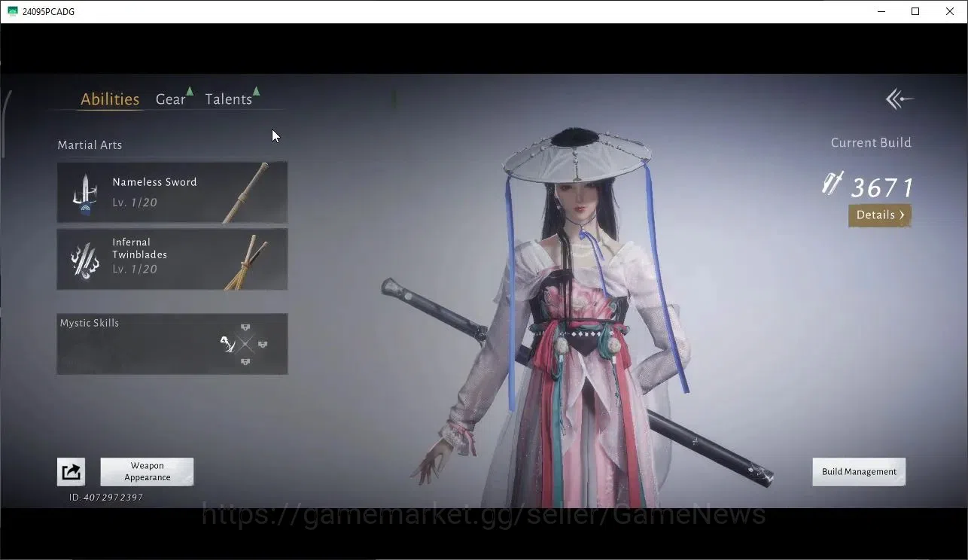This screenshot has width=968, height=560.
Task: Click the crossed blades icon beside the build score
Action: [x=833, y=184]
